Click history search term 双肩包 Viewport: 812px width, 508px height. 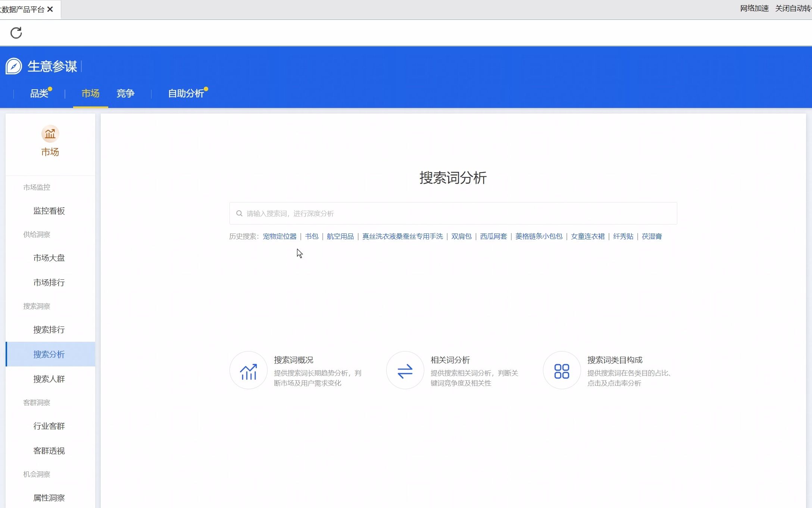point(462,236)
